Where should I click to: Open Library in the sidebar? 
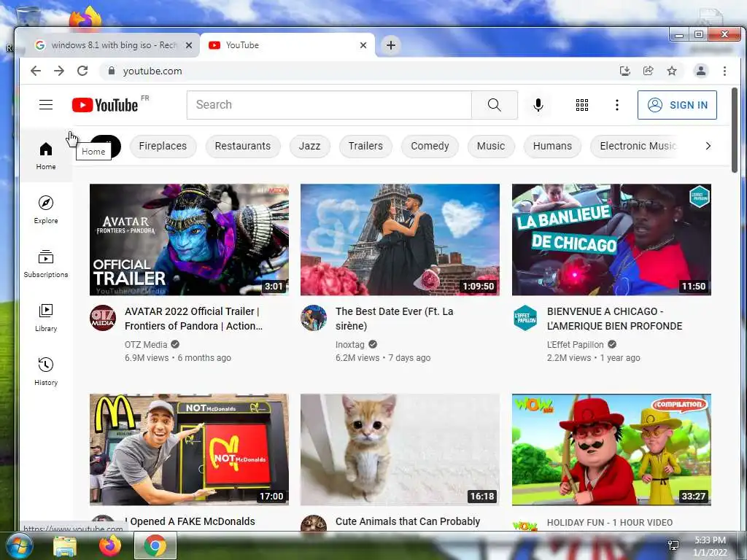tap(46, 318)
